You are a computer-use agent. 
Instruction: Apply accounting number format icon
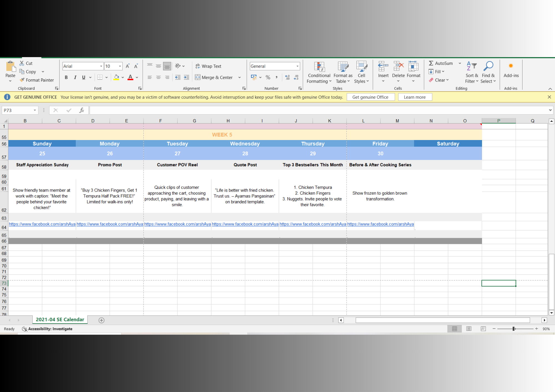pyautogui.click(x=254, y=77)
